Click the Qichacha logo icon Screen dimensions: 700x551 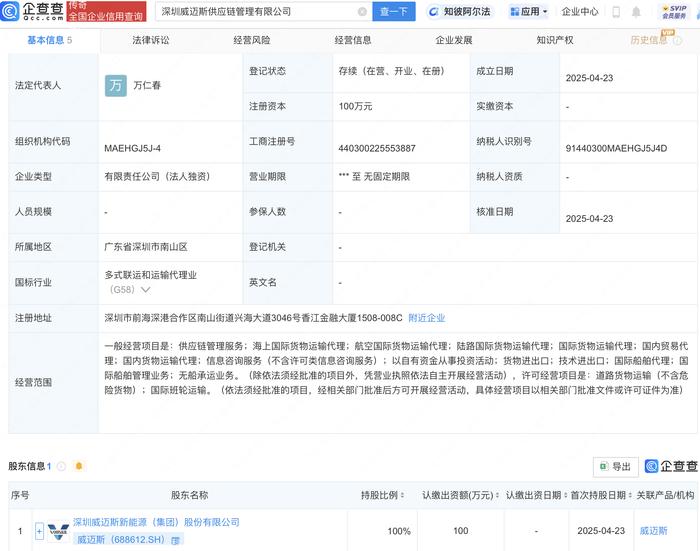pyautogui.click(x=10, y=11)
